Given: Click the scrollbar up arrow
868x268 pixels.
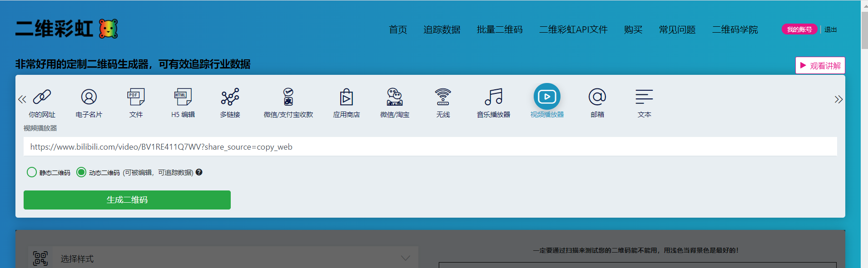Looking at the screenshot, I should [864, 5].
